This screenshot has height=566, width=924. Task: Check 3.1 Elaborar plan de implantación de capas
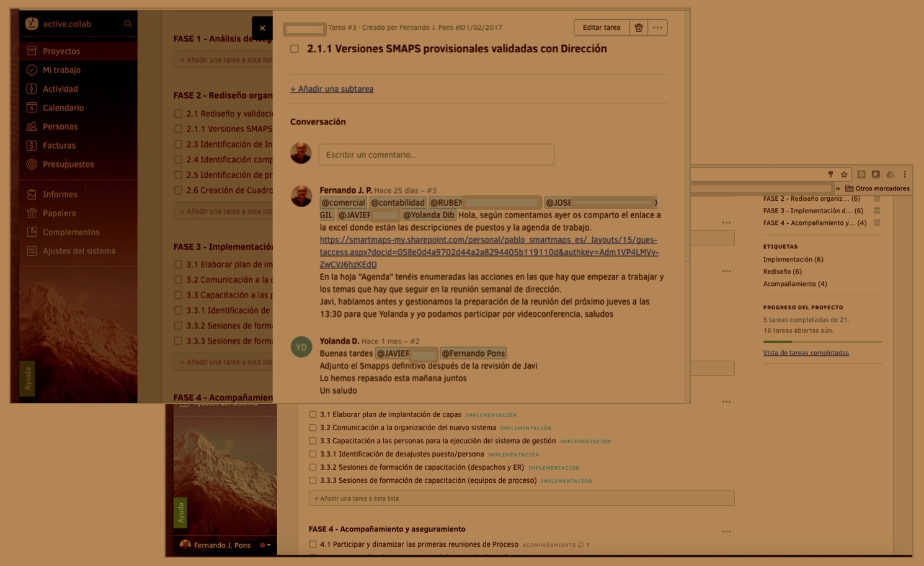(x=313, y=414)
